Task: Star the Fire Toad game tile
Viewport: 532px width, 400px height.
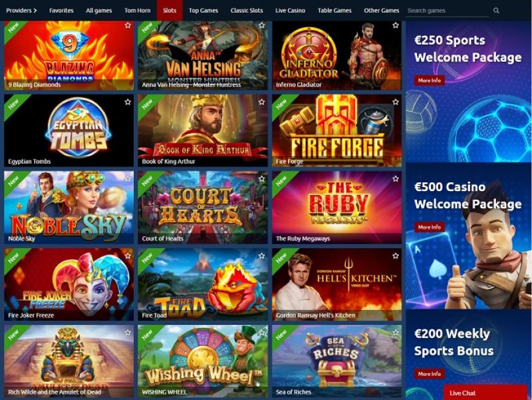Action: [261, 256]
